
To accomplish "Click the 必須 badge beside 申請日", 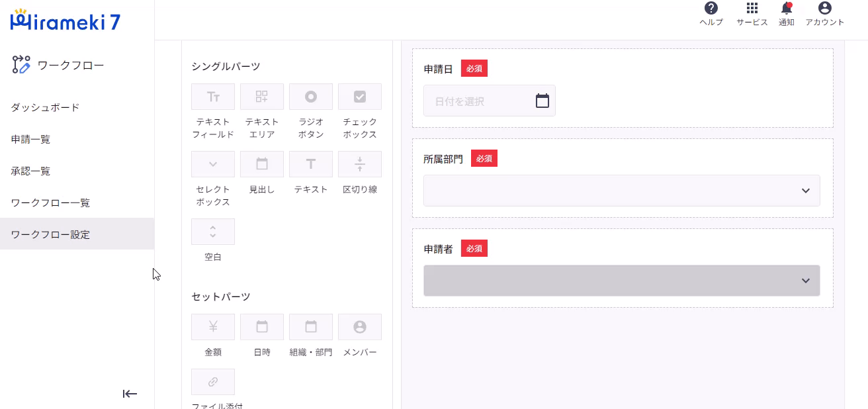I will point(474,68).
